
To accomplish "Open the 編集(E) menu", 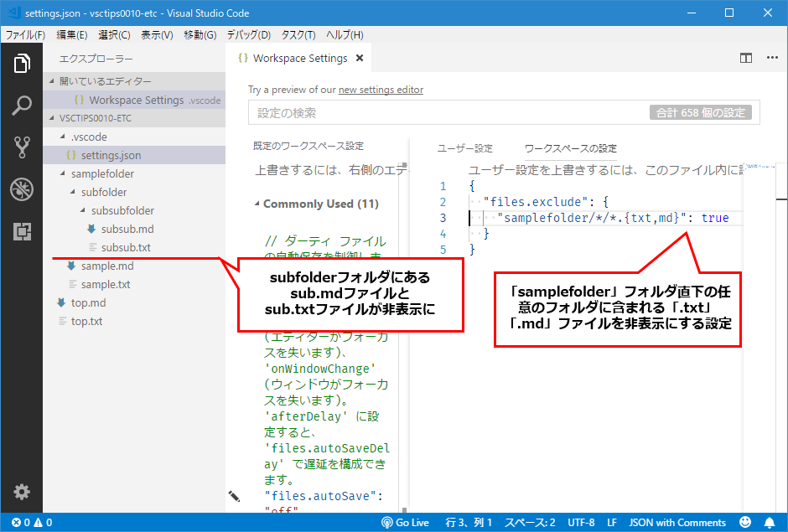I will (x=72, y=34).
